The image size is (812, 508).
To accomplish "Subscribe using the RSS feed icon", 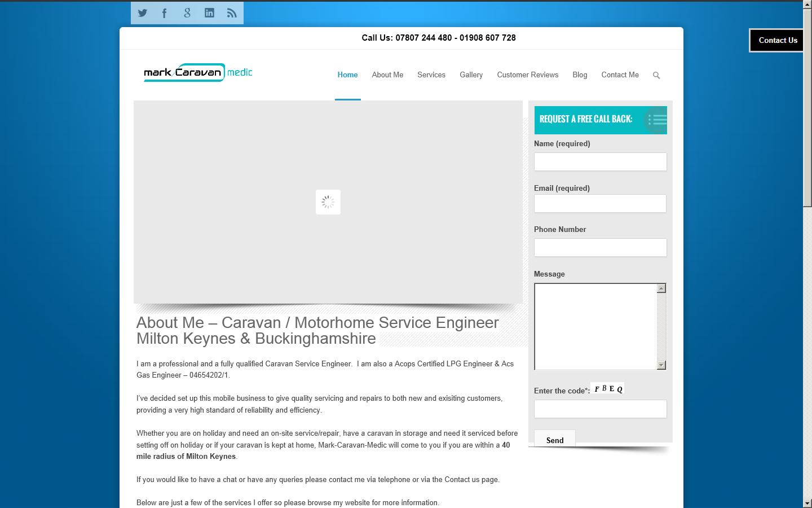I will (x=232, y=12).
